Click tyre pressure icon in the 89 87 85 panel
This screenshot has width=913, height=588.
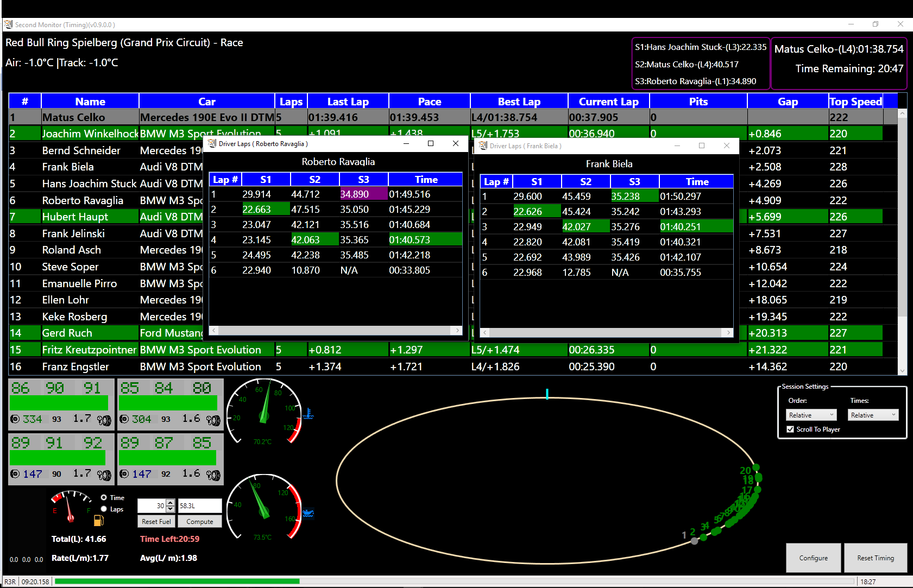coord(213,475)
